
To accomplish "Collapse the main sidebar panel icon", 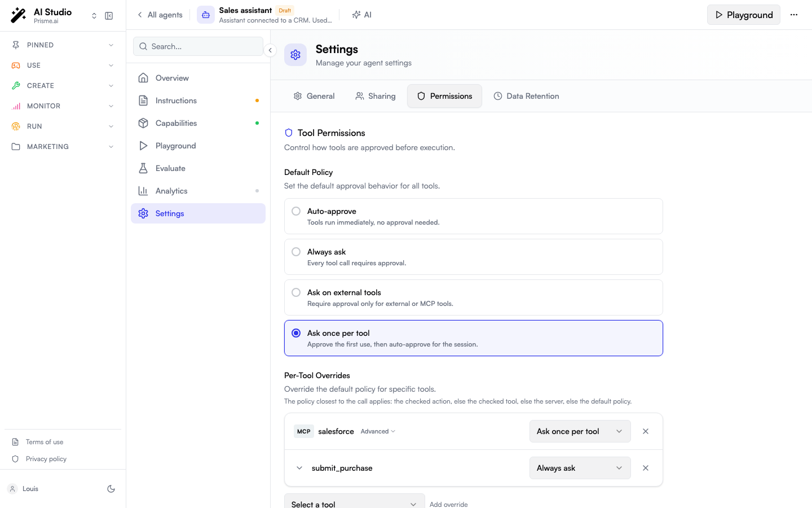I will click(x=109, y=16).
